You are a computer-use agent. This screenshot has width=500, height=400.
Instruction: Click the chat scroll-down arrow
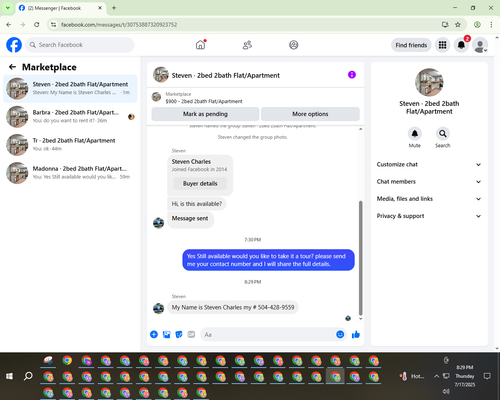pyautogui.click(x=360, y=319)
